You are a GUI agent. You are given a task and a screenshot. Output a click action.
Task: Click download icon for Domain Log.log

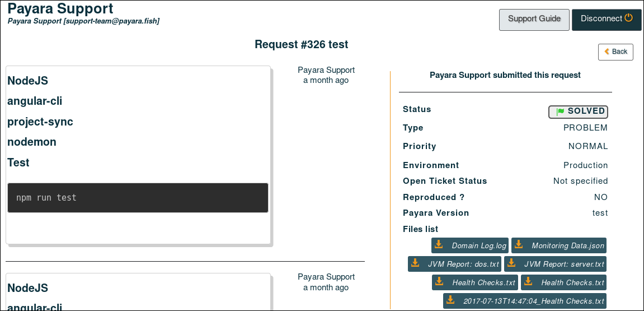(439, 245)
